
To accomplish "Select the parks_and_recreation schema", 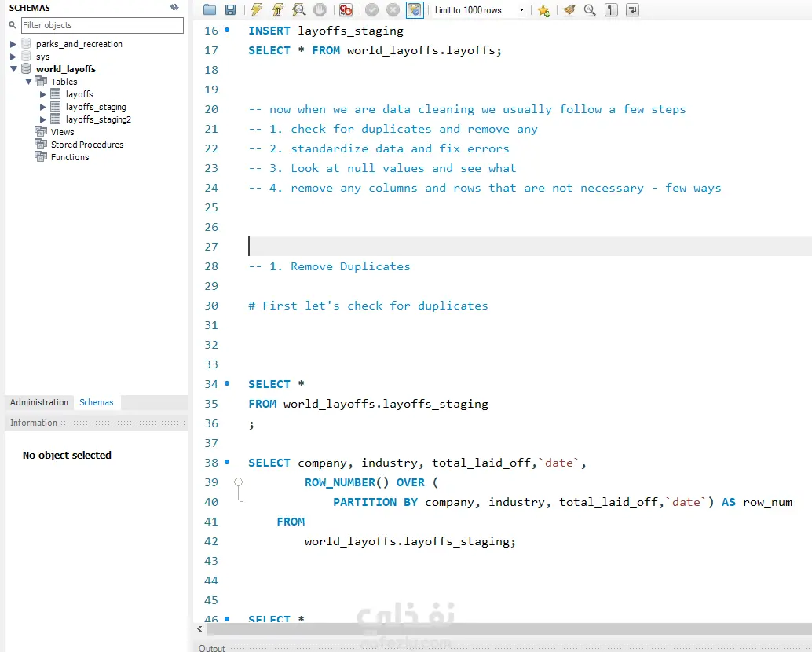I will (x=79, y=44).
